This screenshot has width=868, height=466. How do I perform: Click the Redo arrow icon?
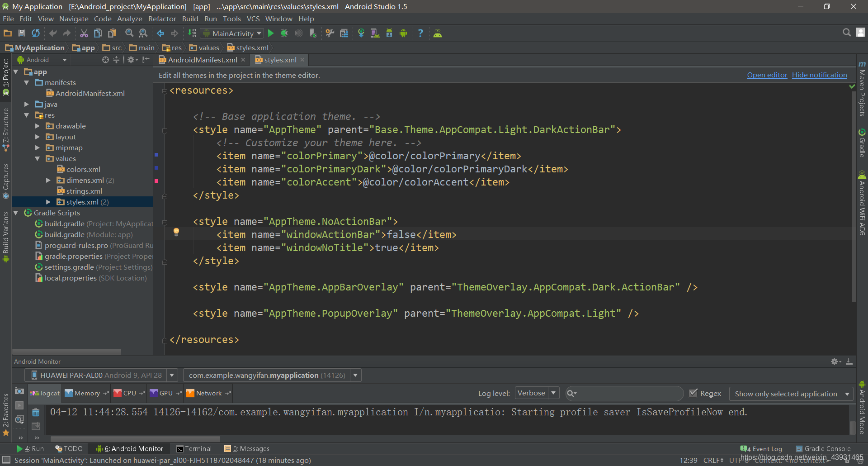(67, 33)
